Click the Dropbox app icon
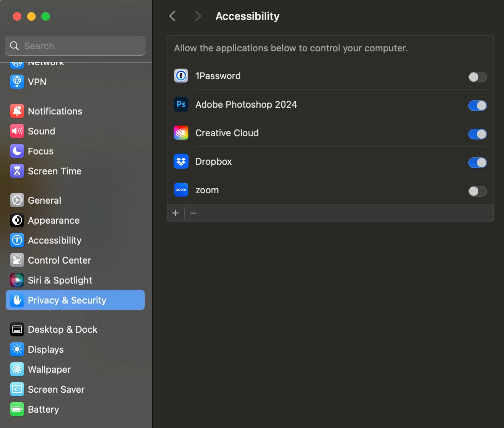Screen dimensions: 504x428 [181, 161]
